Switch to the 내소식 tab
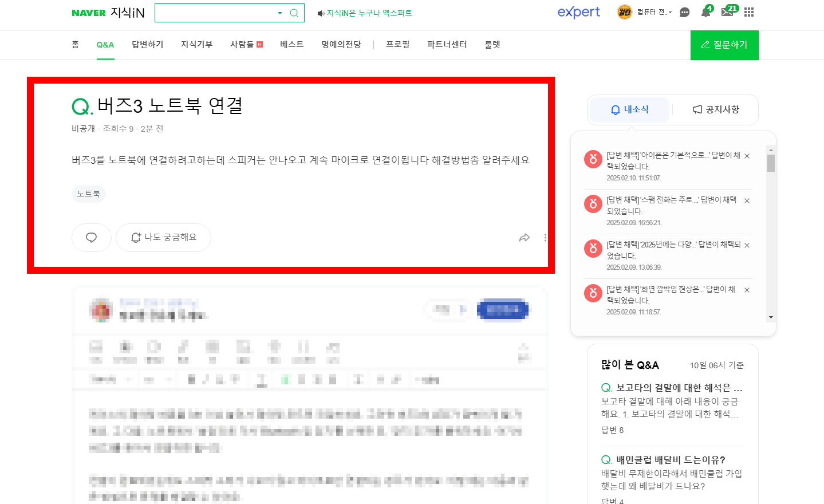 pos(629,109)
